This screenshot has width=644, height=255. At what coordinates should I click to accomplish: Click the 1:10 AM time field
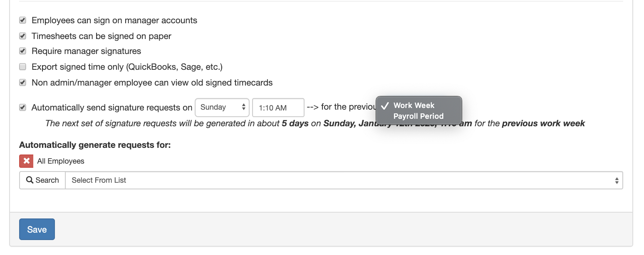[x=278, y=108]
